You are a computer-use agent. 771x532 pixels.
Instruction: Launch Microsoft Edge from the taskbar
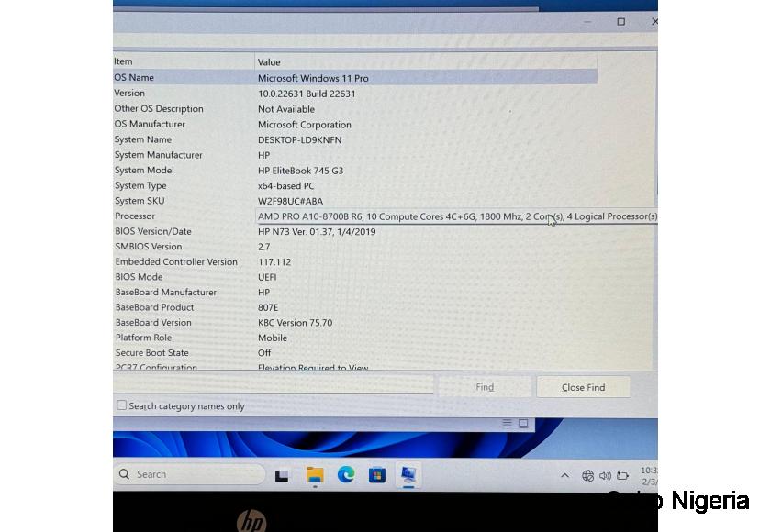coord(346,474)
